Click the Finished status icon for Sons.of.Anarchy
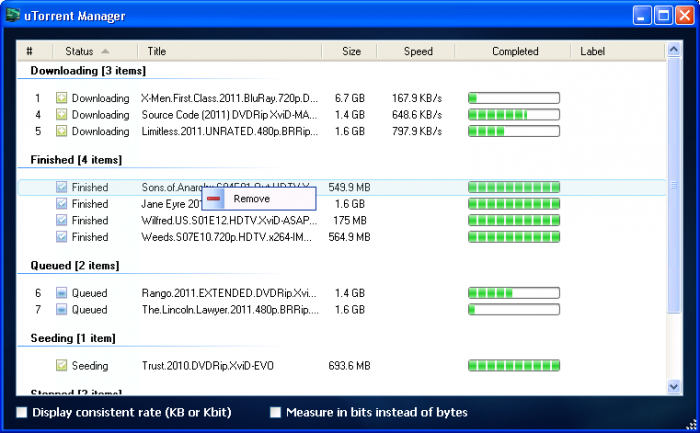This screenshot has width=700, height=433. point(61,187)
